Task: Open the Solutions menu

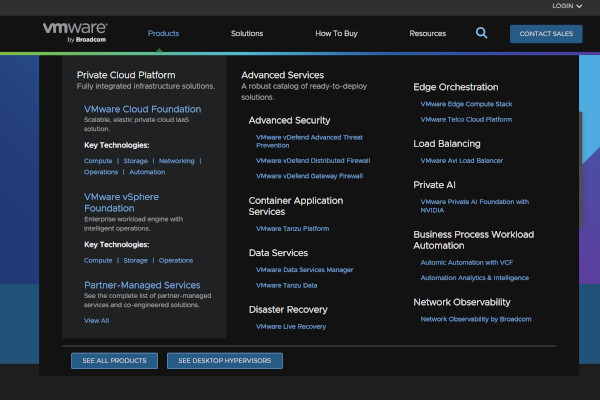Action: click(247, 34)
